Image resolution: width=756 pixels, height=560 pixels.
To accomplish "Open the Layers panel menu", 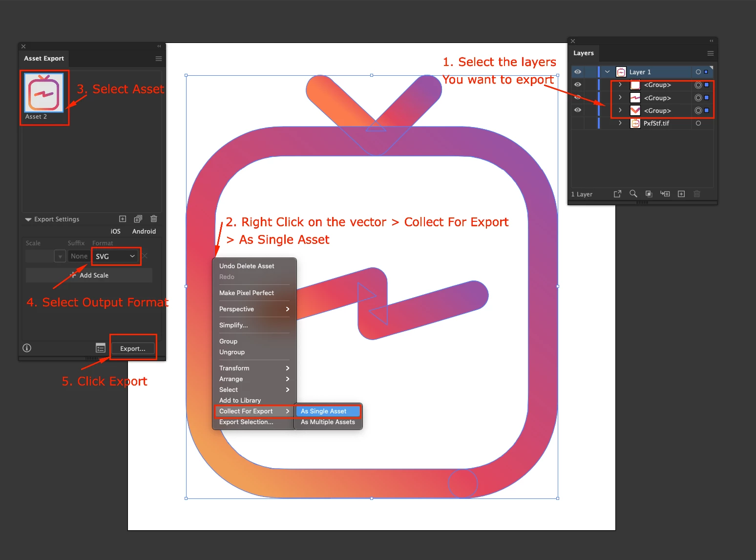I will coord(711,53).
